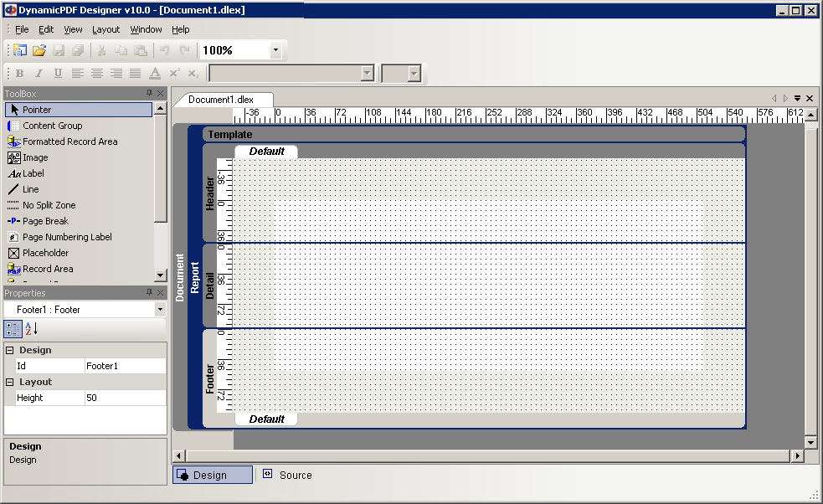Viewport: 823px width, 504px height.
Task: Select the Page Break tool
Action: click(x=50, y=221)
